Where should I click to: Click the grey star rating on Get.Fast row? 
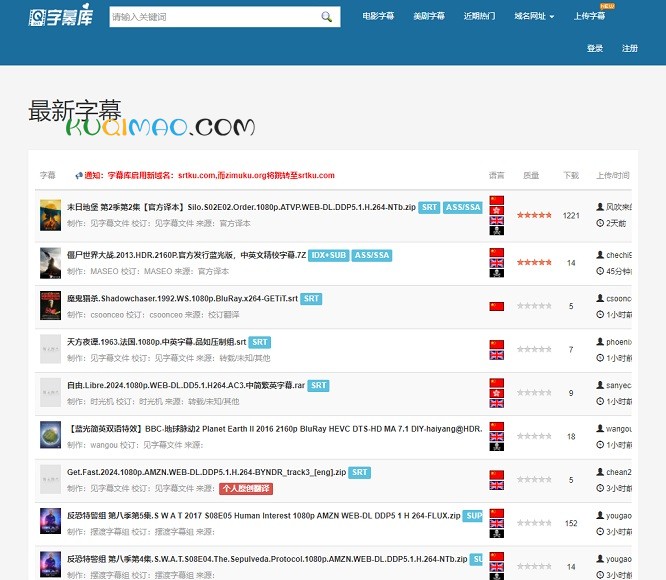(x=534, y=479)
